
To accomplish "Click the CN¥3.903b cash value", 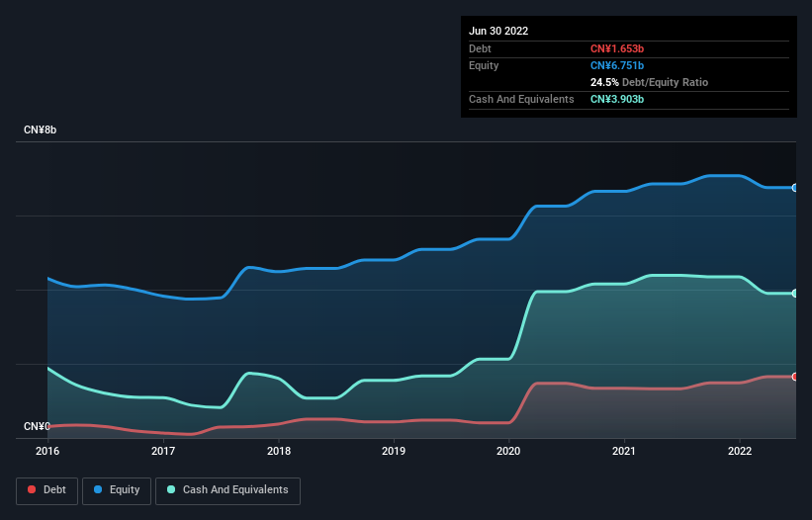I will click(x=617, y=99).
